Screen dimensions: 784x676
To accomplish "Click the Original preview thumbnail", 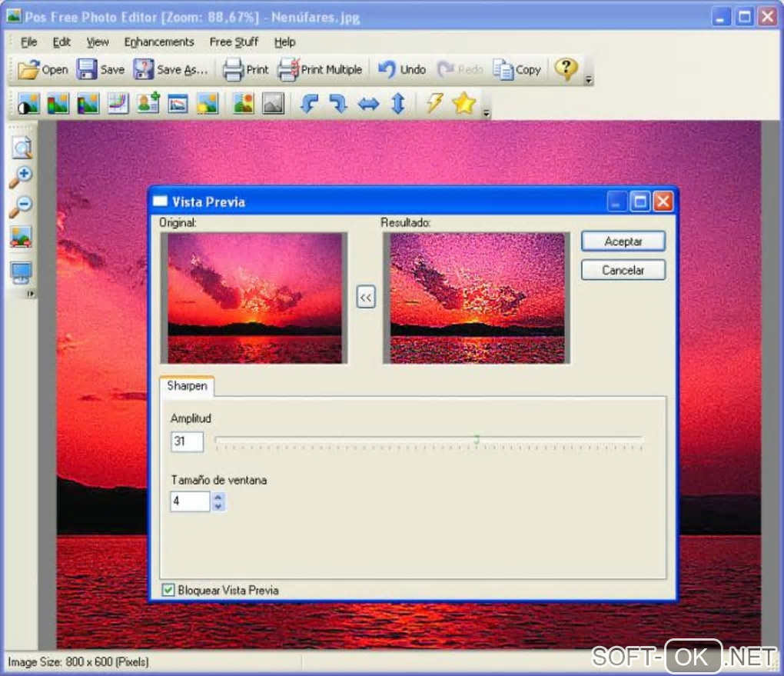I will click(254, 298).
